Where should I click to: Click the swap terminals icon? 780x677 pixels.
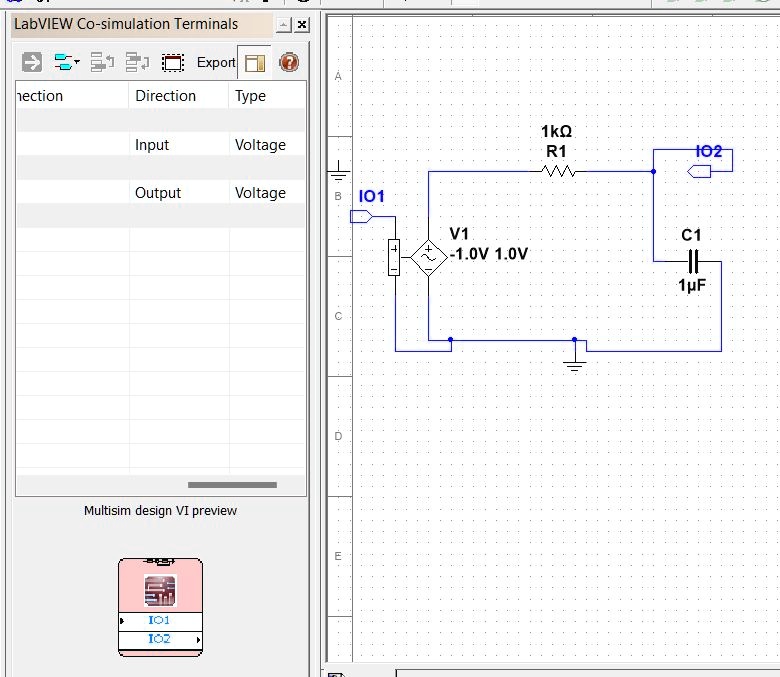coord(137,63)
